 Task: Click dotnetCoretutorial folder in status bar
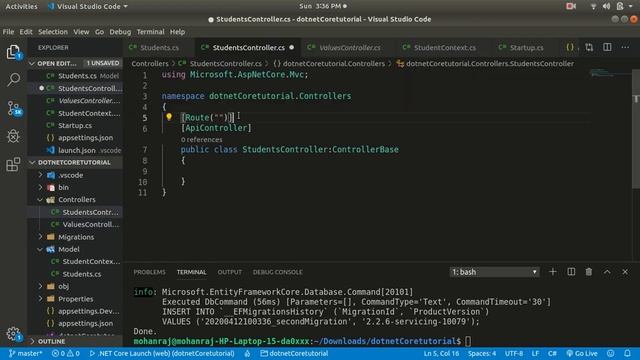tap(294, 353)
